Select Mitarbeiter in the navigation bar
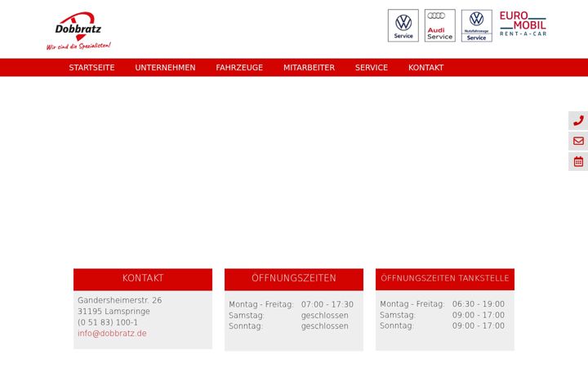The width and height of the screenshot is (588, 368). pyautogui.click(x=309, y=68)
